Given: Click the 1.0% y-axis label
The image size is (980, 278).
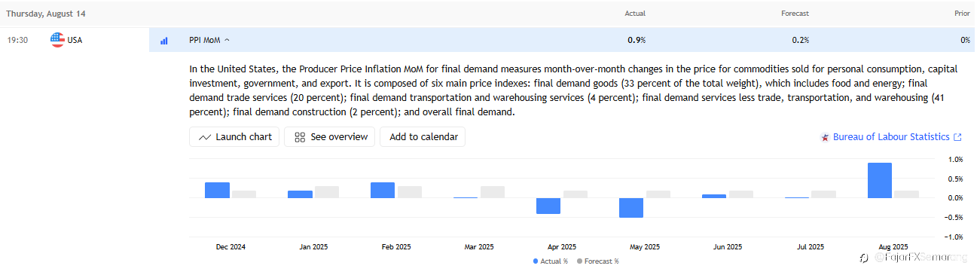Looking at the screenshot, I should pos(955,160).
